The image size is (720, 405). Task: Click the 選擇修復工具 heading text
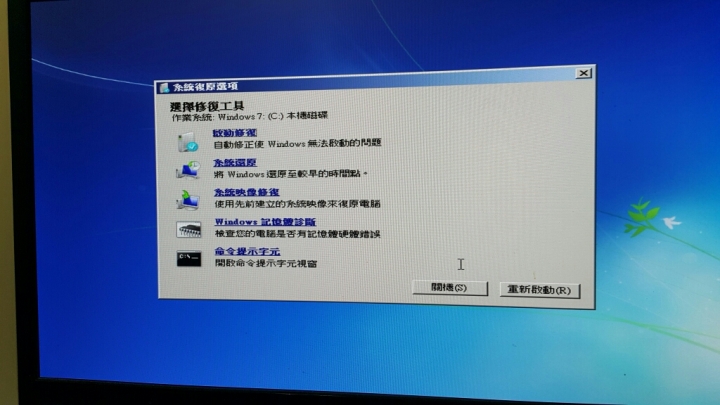tap(207, 107)
